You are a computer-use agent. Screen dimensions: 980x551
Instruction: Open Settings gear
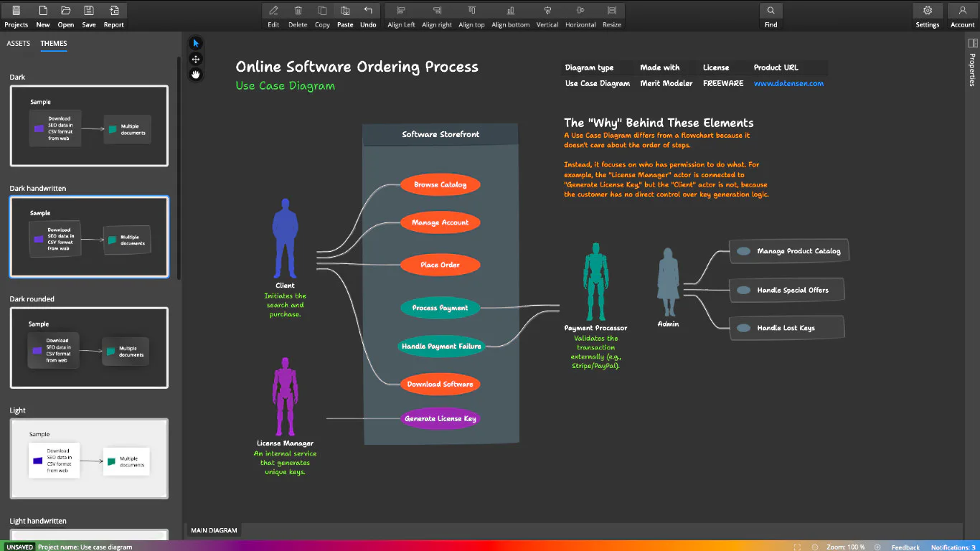(927, 16)
